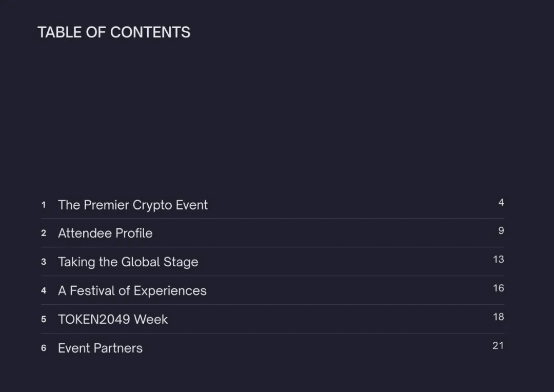This screenshot has height=392, width=554.
Task: Select page number 18 for TOKEN2049 Week
Action: (499, 317)
